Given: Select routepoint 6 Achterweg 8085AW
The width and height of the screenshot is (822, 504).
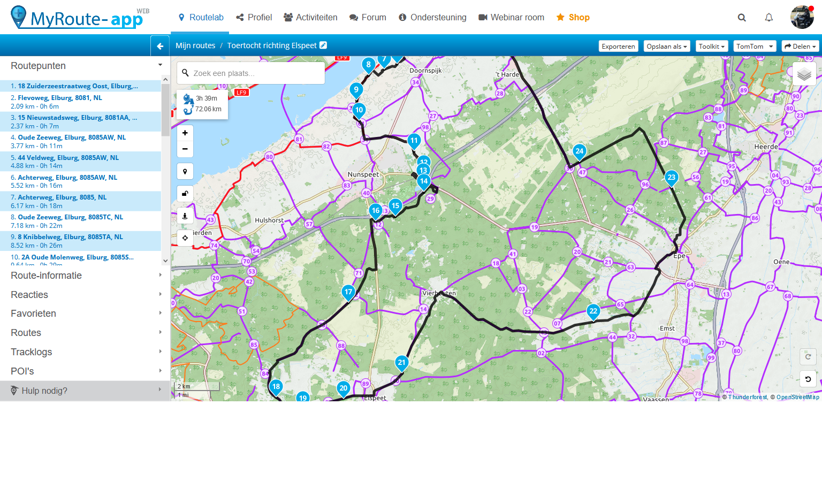Looking at the screenshot, I should (x=80, y=181).
